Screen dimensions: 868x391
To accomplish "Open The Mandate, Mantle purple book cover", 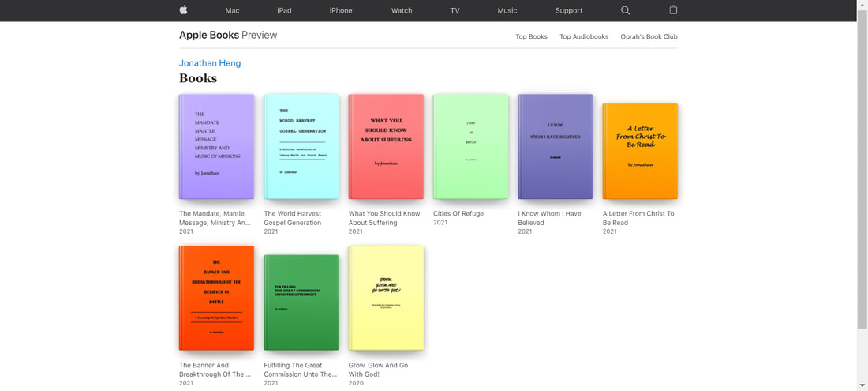I will pos(216,147).
